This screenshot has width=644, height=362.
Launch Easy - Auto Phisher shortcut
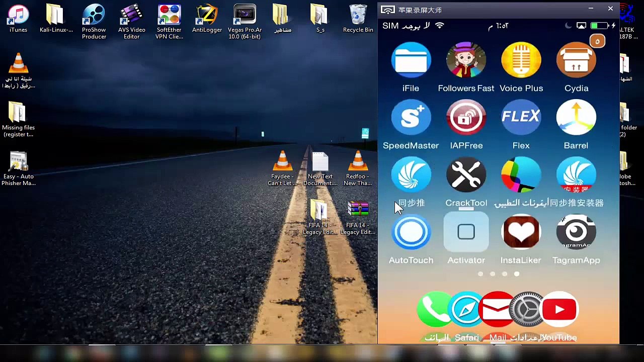18,168
